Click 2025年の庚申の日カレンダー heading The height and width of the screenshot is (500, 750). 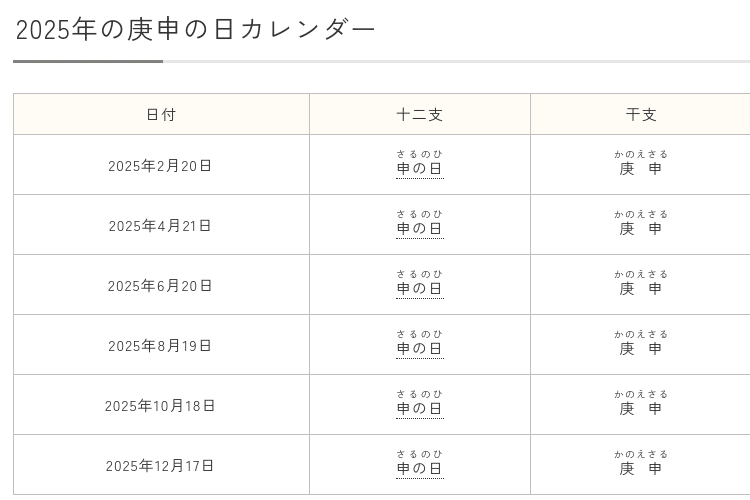[x=196, y=29]
